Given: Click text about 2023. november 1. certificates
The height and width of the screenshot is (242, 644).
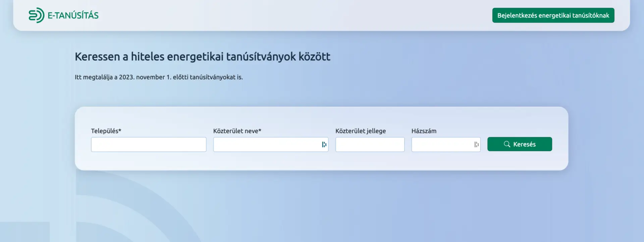Looking at the screenshot, I should (159, 77).
